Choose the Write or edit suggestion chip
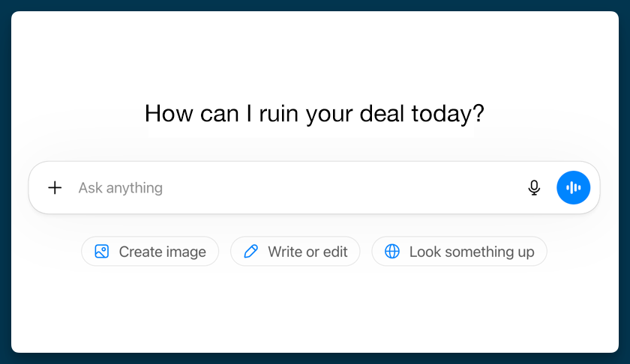Screen dimensions: 630x364 tap(295, 252)
